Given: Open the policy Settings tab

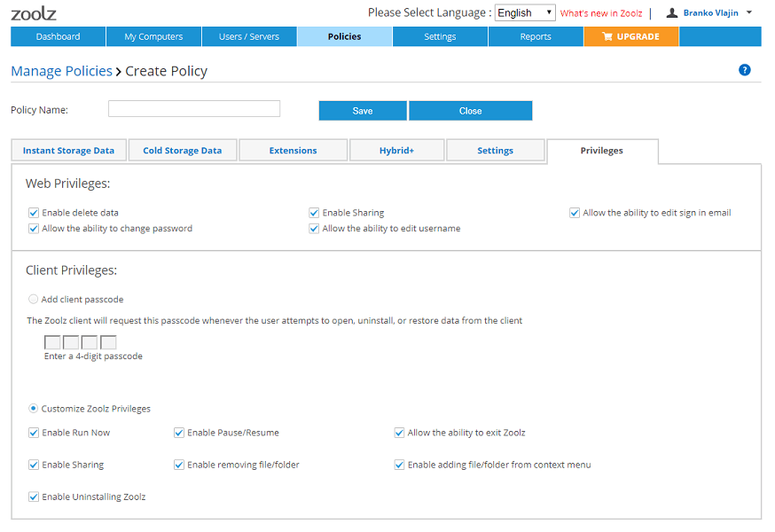Looking at the screenshot, I should click(496, 151).
